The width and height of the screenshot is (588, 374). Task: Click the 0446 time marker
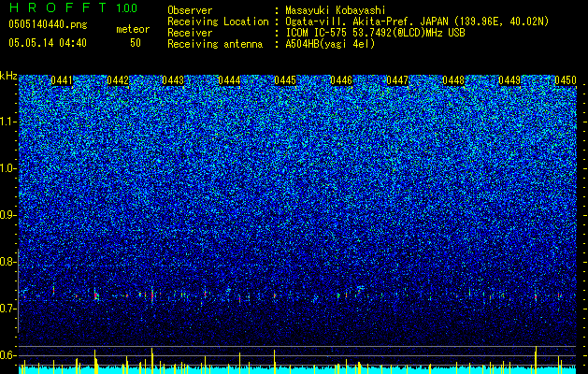341,80
